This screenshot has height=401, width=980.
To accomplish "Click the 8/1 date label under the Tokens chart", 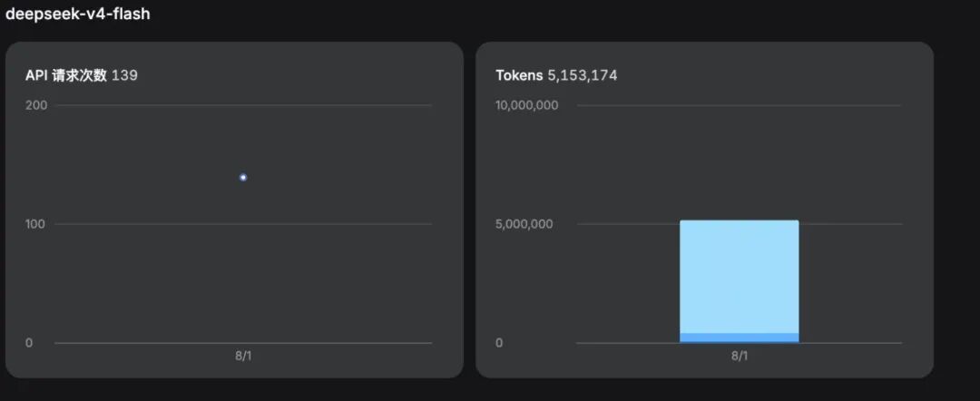I will click(x=740, y=356).
